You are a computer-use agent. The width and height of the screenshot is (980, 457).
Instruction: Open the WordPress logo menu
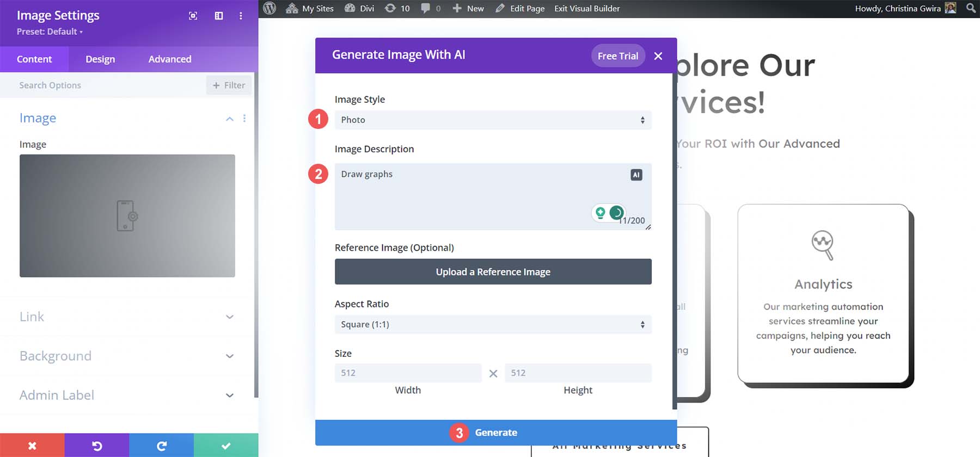pos(269,8)
